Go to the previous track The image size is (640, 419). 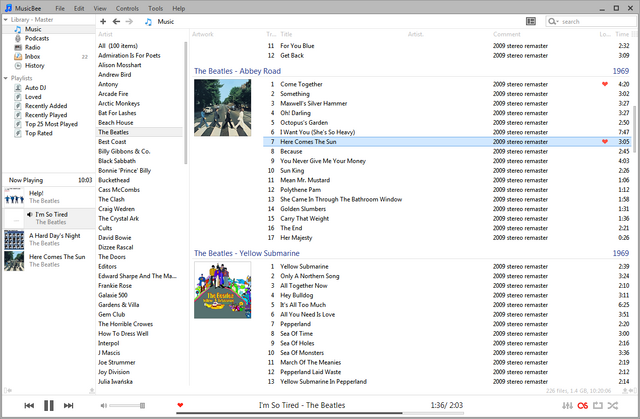[26, 405]
